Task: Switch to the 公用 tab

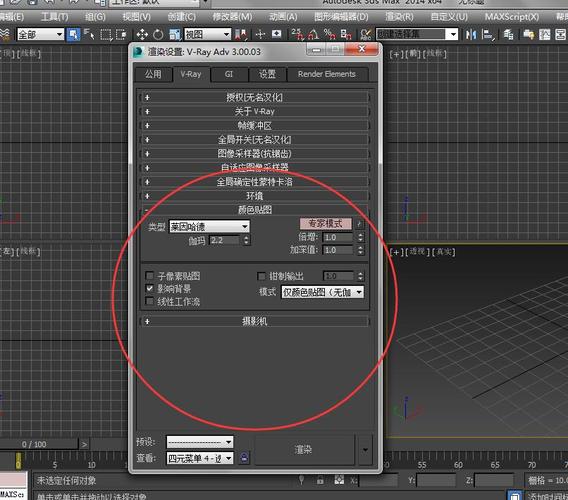Action: (153, 74)
